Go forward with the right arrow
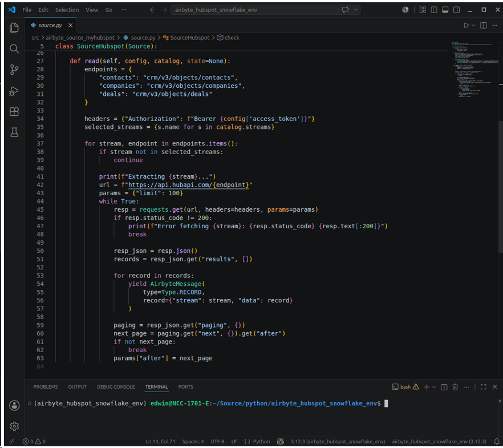Screen dimensions: 503x448 [x=164, y=10]
